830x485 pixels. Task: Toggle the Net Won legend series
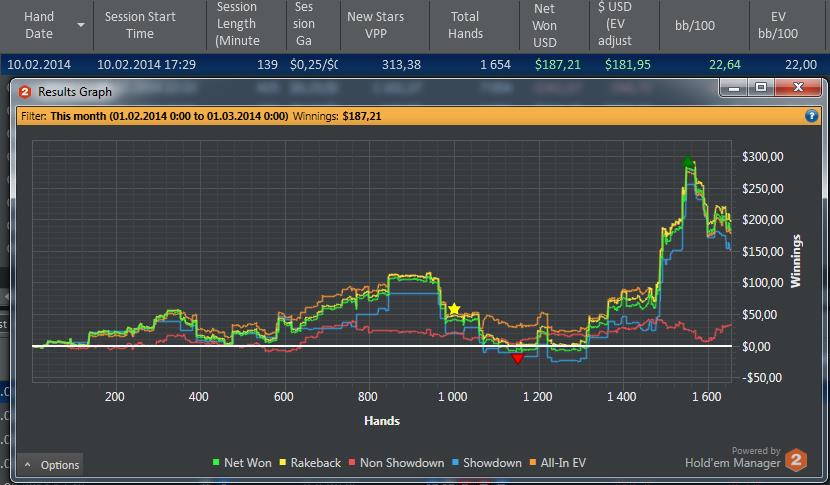tap(242, 463)
